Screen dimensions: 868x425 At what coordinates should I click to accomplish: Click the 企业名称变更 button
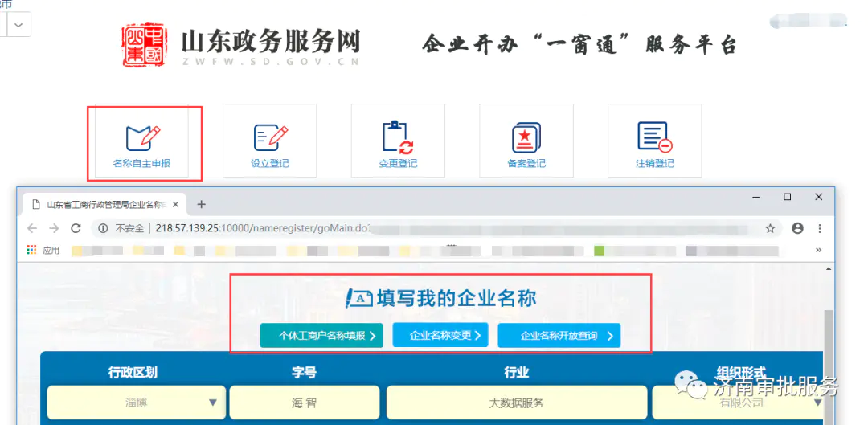(x=440, y=335)
